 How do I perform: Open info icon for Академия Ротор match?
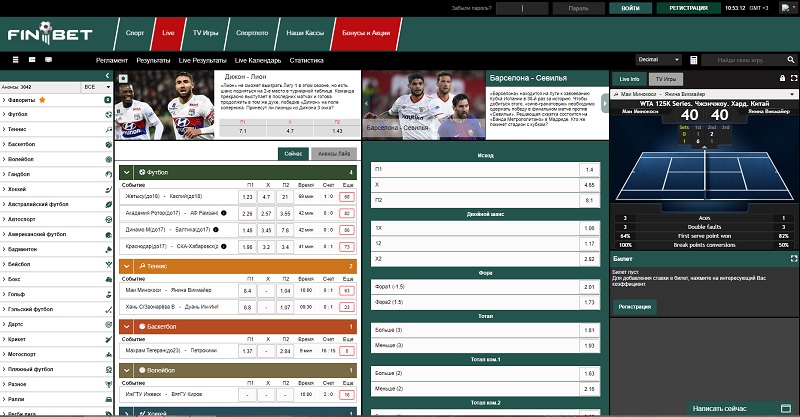223,213
